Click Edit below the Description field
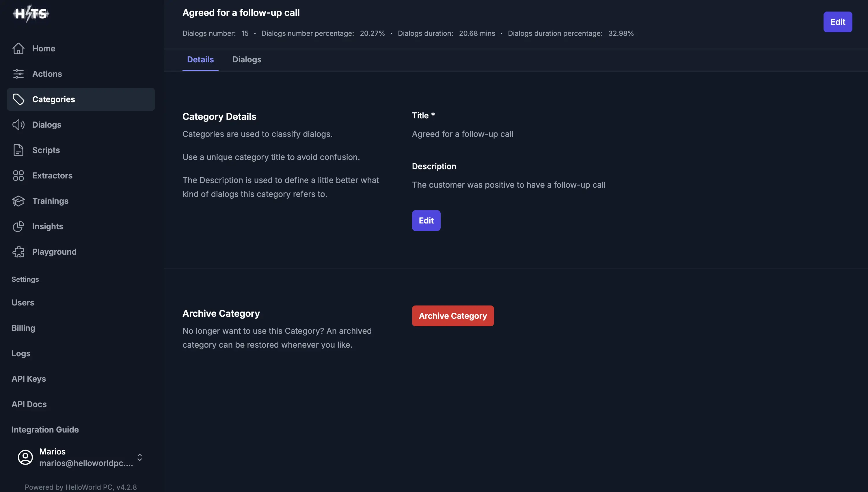 click(x=426, y=221)
